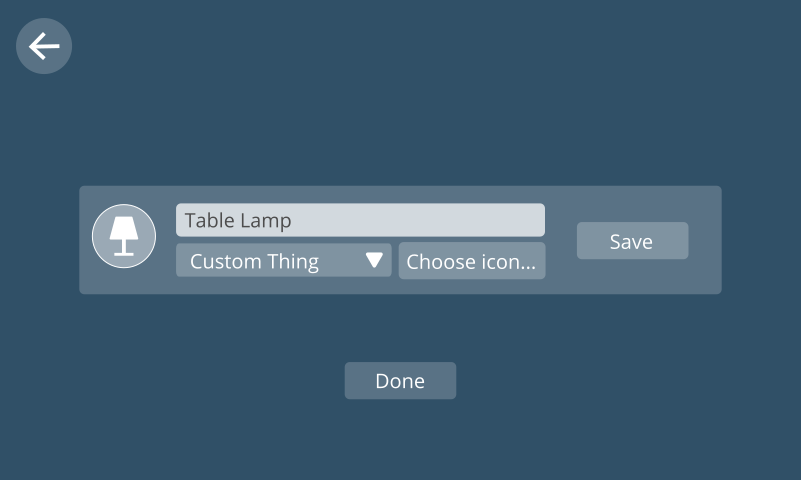801x480 pixels.
Task: Return to the previous screen via the left arrow
Action: (44, 46)
